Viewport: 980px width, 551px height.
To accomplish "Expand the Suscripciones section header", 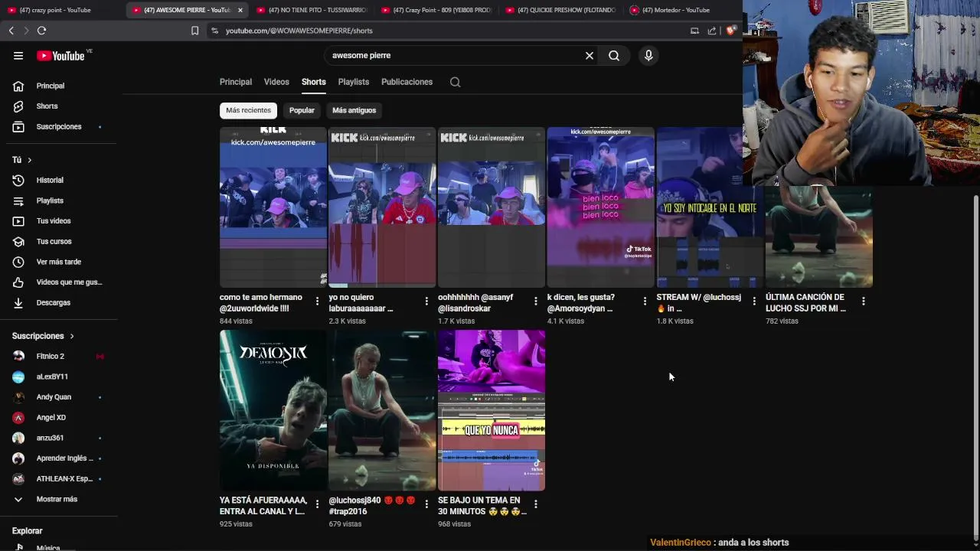I will tap(43, 336).
